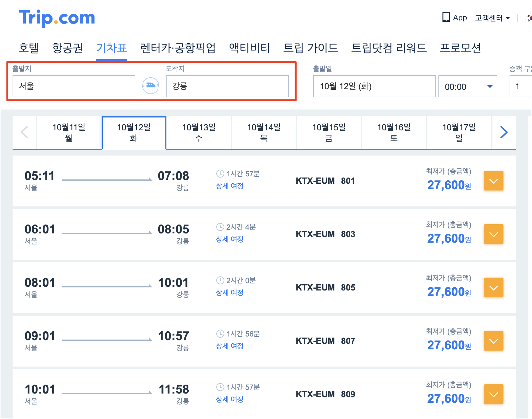Select the 기차표 tab
Image resolution: width=532 pixels, height=419 pixels.
click(x=112, y=48)
